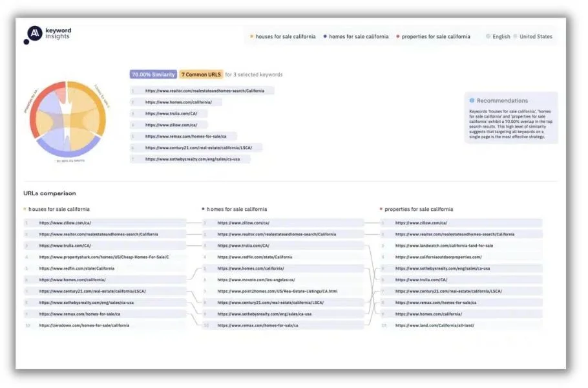Click the English language indicator

click(498, 37)
